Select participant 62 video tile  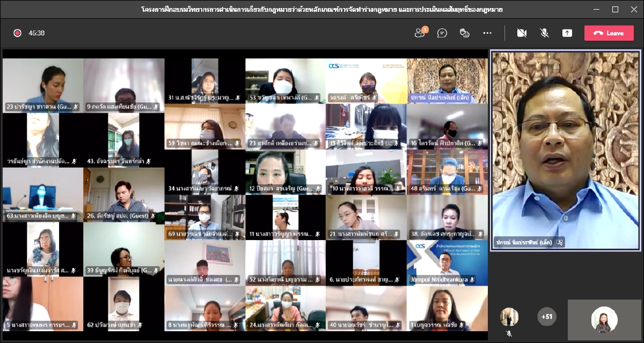[124, 303]
